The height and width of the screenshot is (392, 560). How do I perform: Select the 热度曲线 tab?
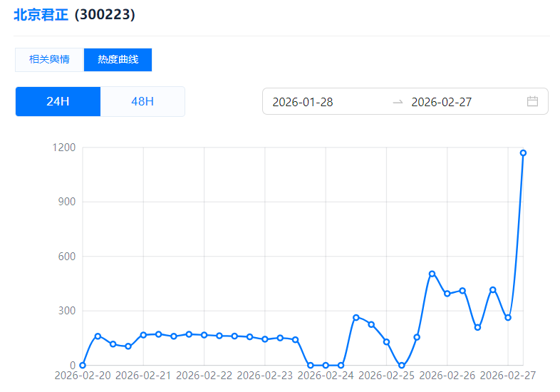(118, 60)
